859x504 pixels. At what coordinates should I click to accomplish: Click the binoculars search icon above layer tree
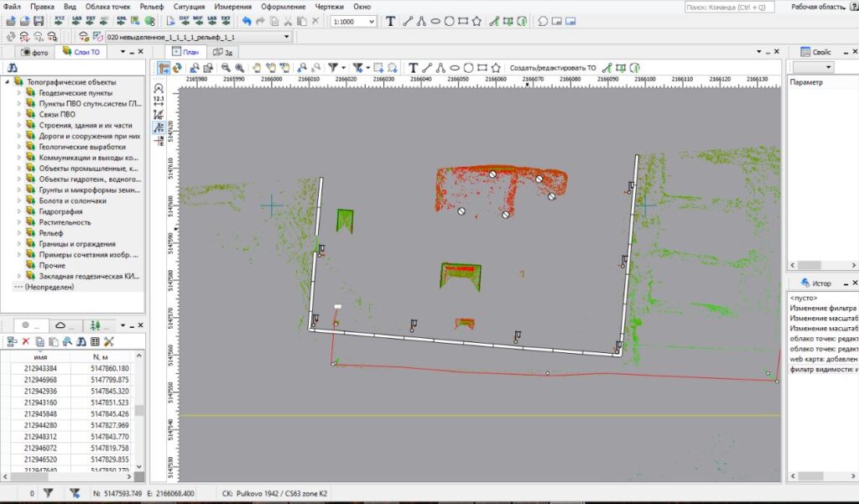click(x=12, y=68)
